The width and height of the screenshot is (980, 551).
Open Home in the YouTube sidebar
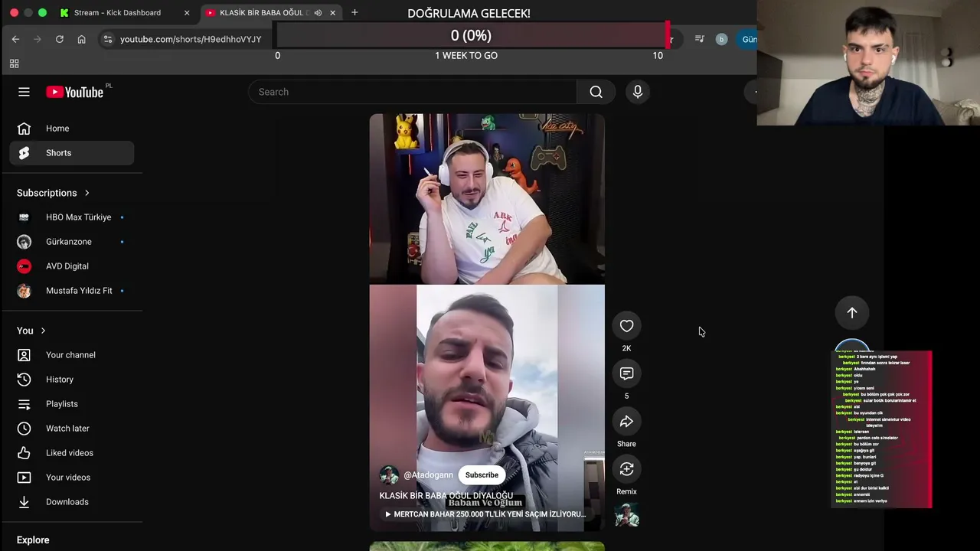[72, 129]
